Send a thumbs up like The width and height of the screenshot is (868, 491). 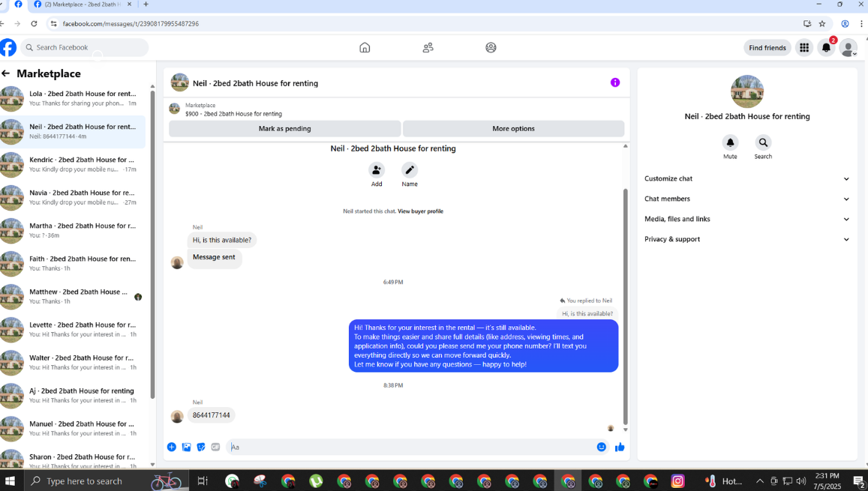620,447
